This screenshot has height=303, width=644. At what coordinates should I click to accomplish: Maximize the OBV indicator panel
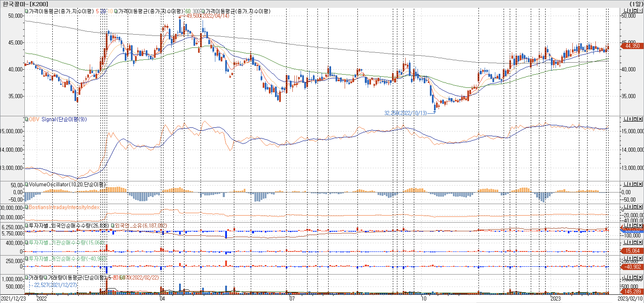point(635,119)
